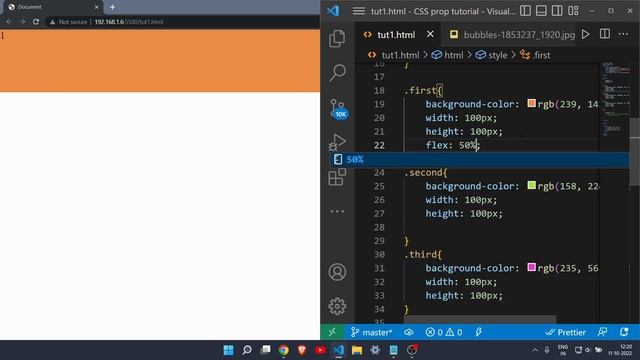This screenshot has height=360, width=640.
Task: Open the Manage gear icon
Action: (x=337, y=306)
